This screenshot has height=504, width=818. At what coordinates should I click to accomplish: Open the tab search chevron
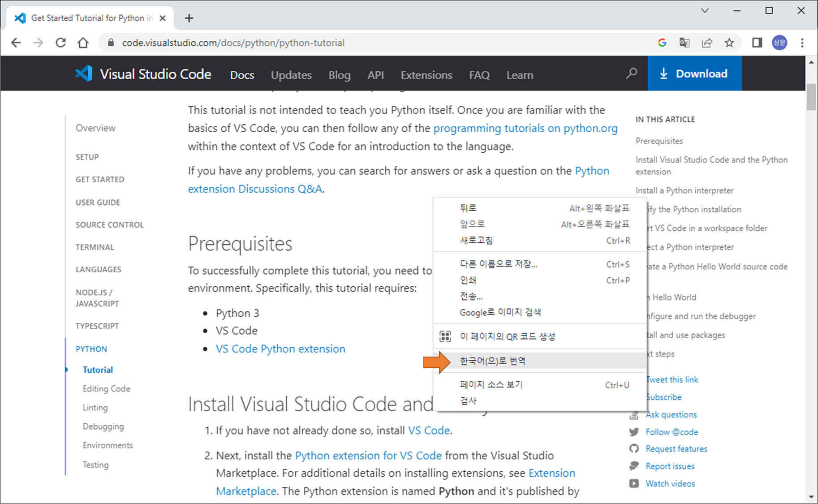[705, 10]
